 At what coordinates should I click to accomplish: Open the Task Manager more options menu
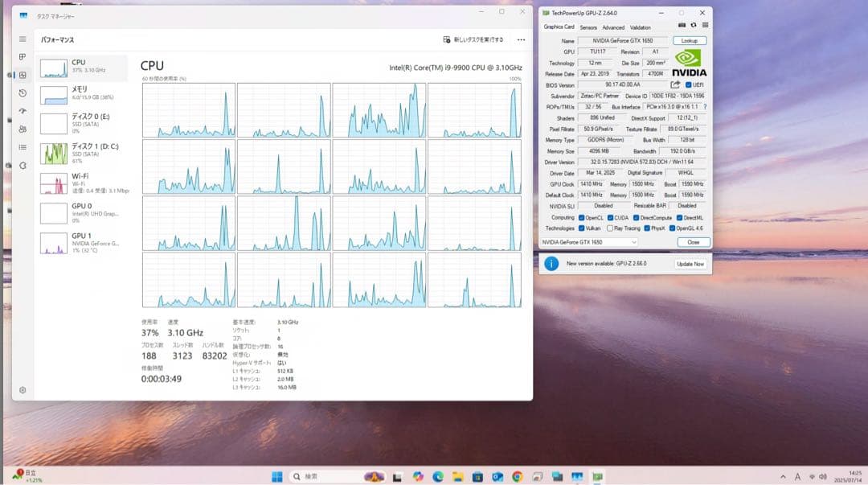[x=520, y=39]
